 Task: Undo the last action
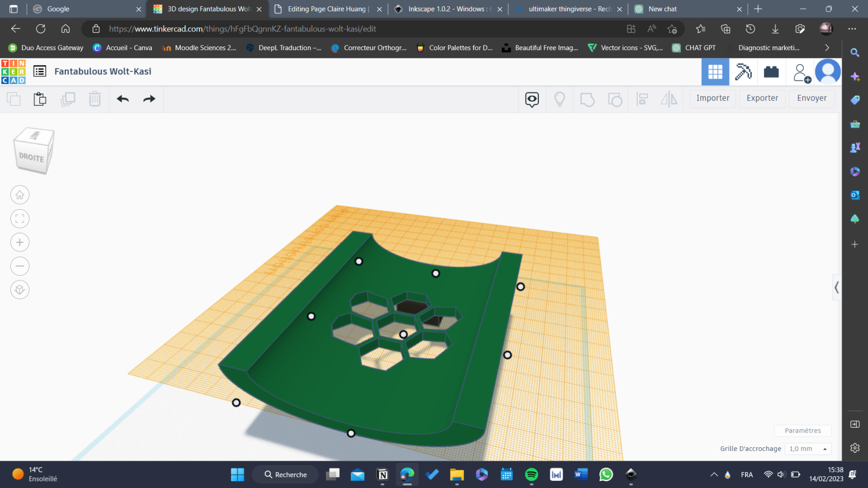(123, 99)
